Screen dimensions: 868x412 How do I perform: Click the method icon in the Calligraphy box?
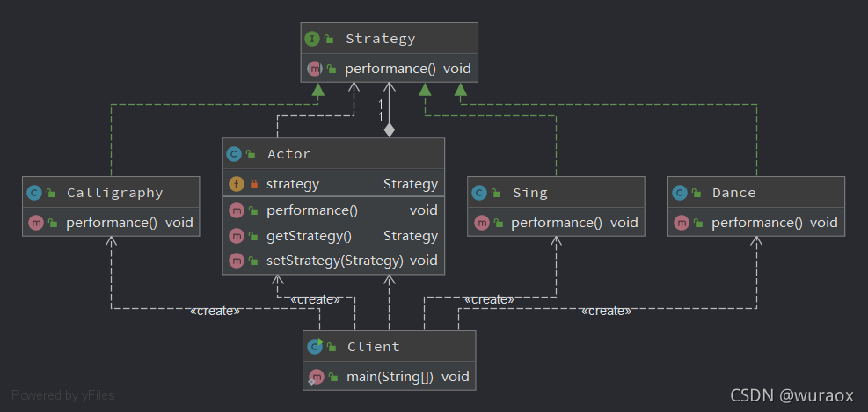pos(37,223)
